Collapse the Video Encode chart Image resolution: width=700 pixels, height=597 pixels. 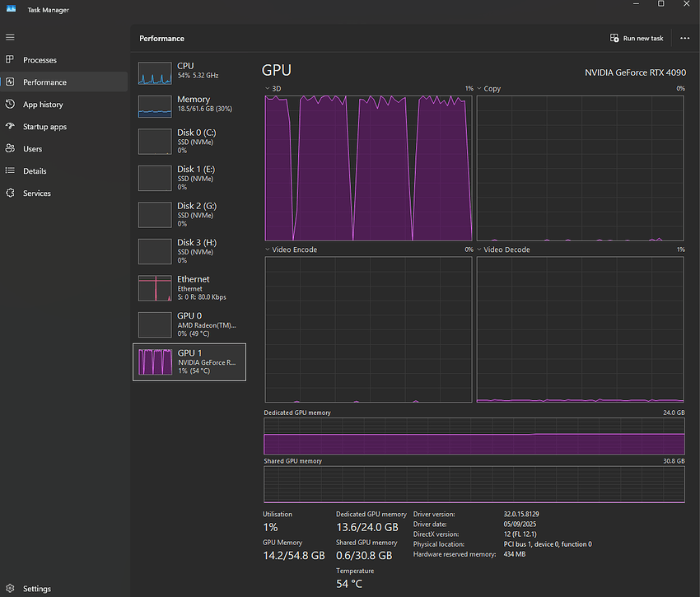(266, 249)
